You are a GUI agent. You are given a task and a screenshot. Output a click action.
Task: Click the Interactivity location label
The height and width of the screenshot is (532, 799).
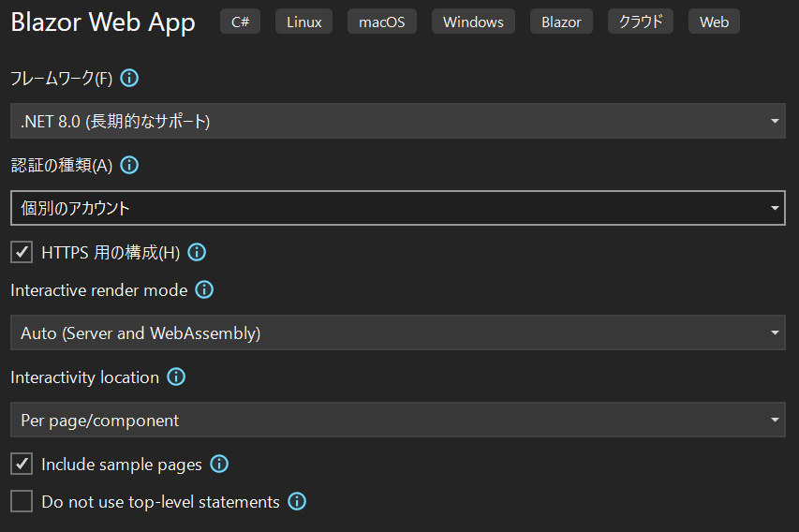[84, 377]
